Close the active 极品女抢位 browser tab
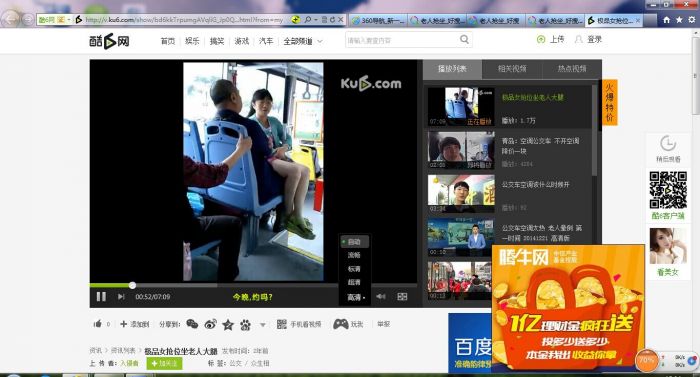This screenshot has width=700, height=377. 638,21
